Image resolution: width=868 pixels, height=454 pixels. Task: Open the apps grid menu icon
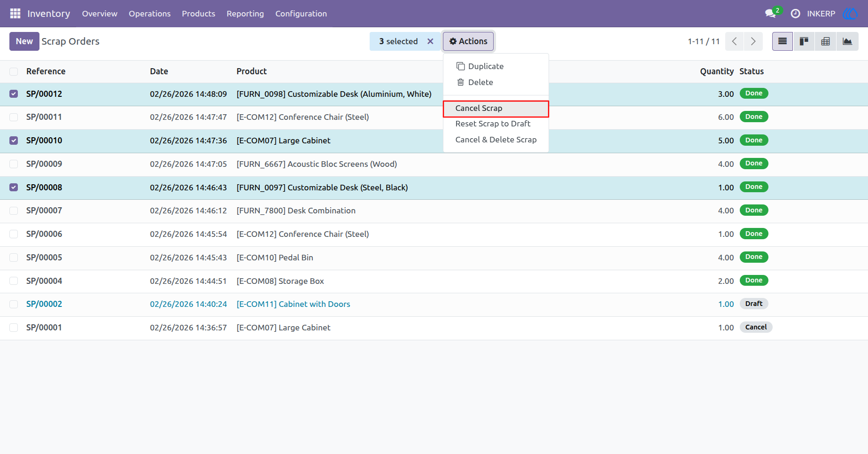[x=15, y=14]
